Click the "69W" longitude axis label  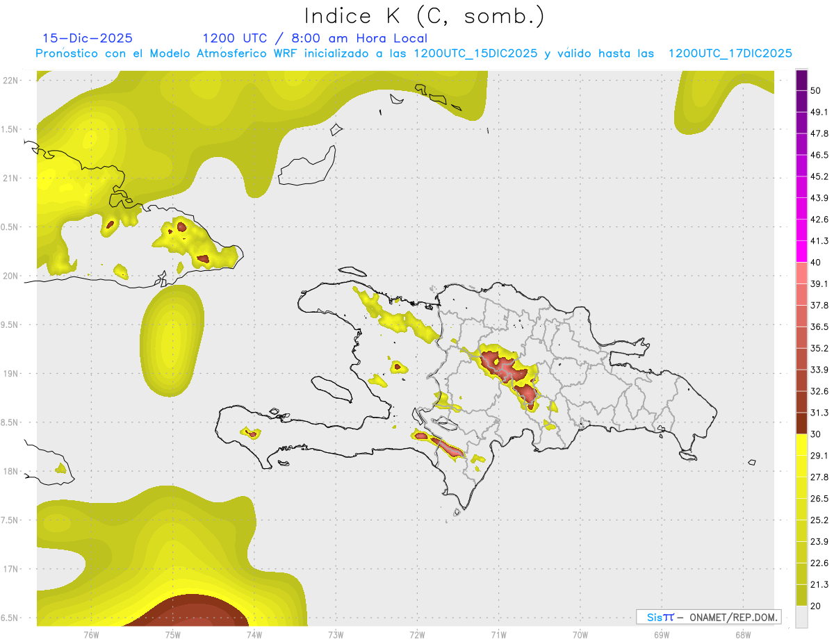click(661, 634)
